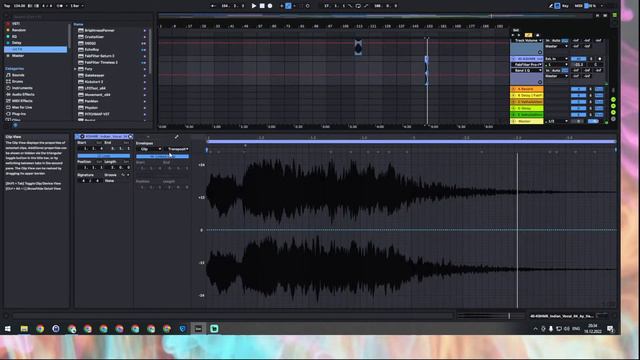This screenshot has height=360, width=640.
Task: Click the sample editor loop brace bar
Action: pyautogui.click(x=411, y=142)
